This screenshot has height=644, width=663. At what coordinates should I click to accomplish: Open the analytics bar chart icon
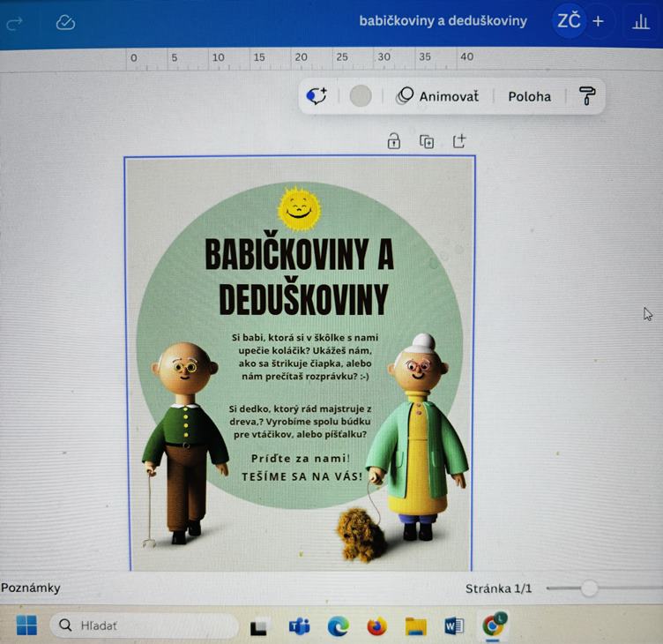pyautogui.click(x=640, y=22)
